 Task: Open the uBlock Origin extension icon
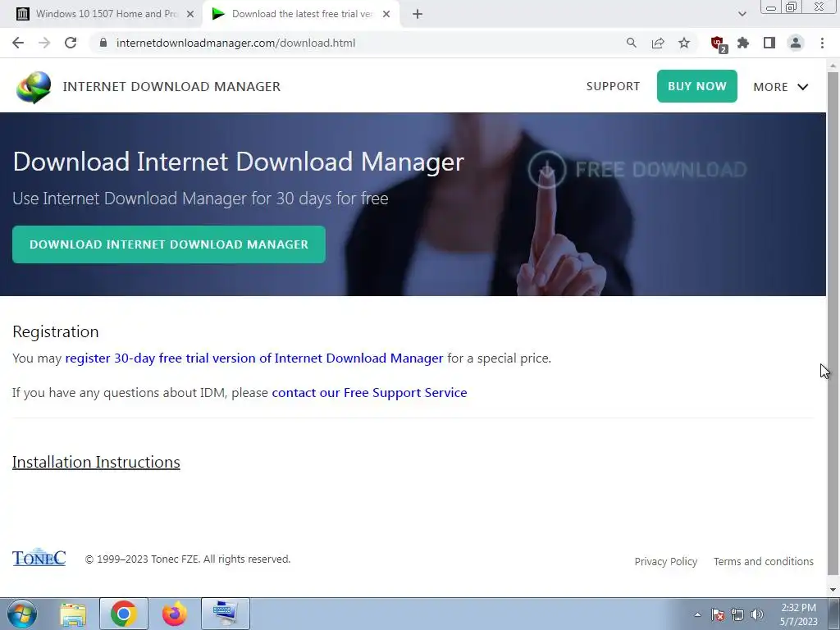(x=719, y=44)
